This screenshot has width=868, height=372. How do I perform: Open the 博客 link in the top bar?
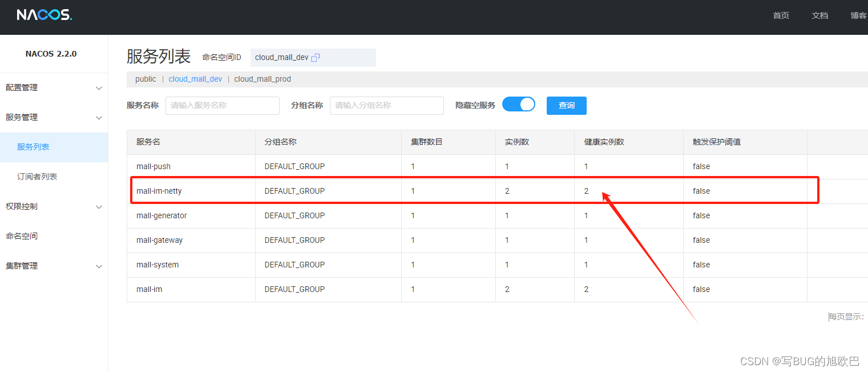point(858,15)
